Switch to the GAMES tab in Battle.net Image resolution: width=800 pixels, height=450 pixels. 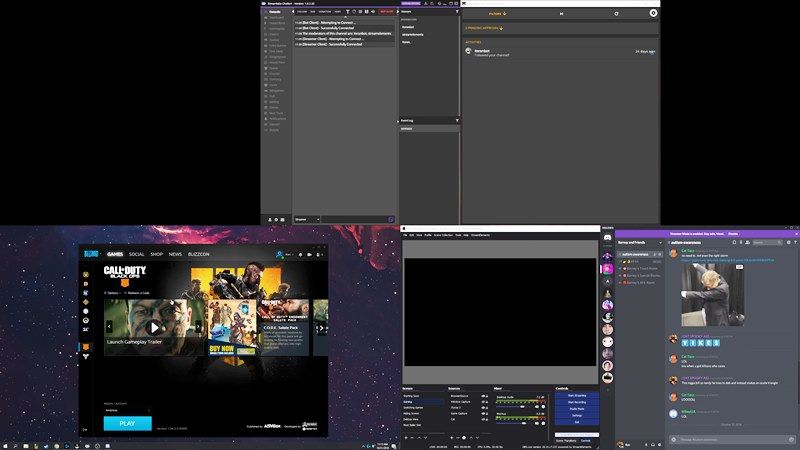115,254
